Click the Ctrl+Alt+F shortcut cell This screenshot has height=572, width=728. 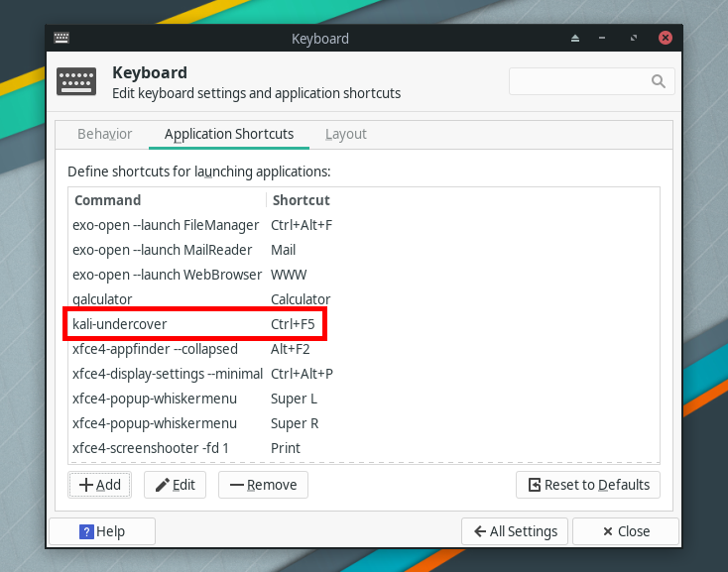tap(302, 225)
